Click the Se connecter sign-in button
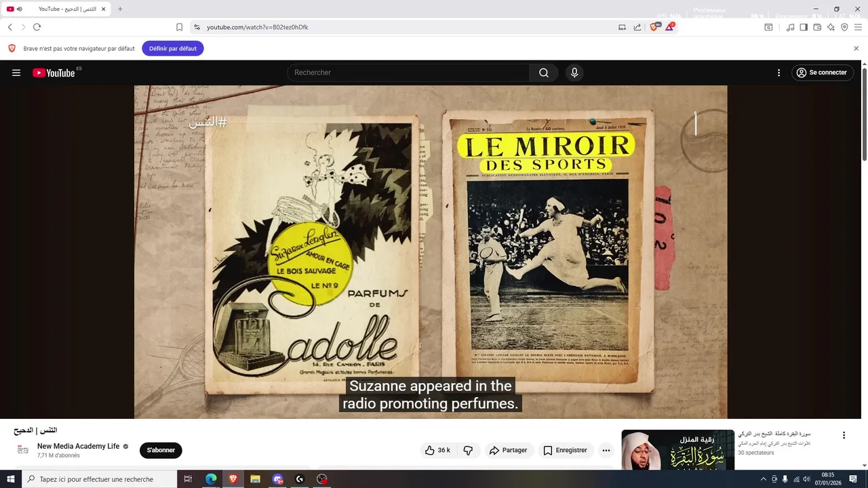This screenshot has width=868, height=488. point(822,73)
